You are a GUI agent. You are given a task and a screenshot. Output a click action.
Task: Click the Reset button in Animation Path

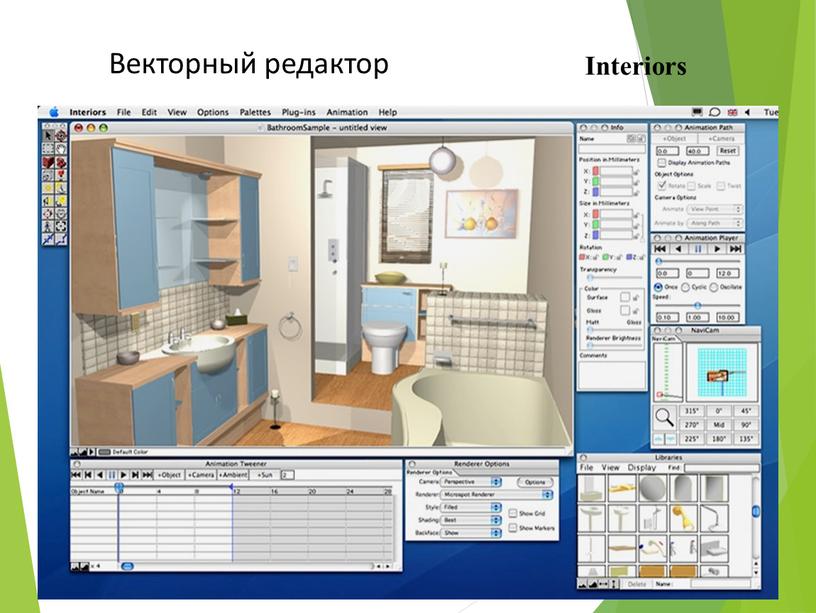(x=728, y=151)
